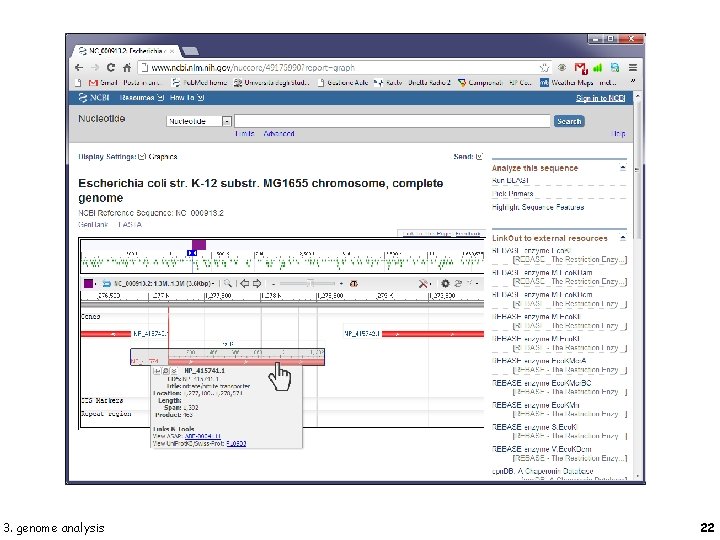Zoom out with the minus button in viewer
720x540 pixels.
pyautogui.click(x=273, y=284)
